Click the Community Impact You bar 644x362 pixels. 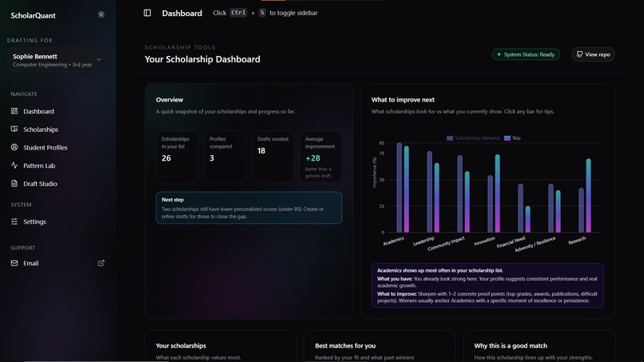tap(467, 201)
